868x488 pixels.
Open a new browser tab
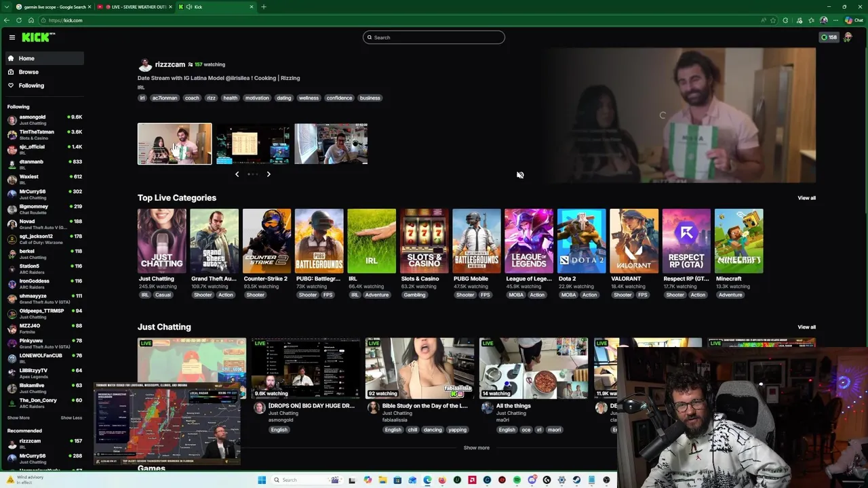click(x=264, y=7)
